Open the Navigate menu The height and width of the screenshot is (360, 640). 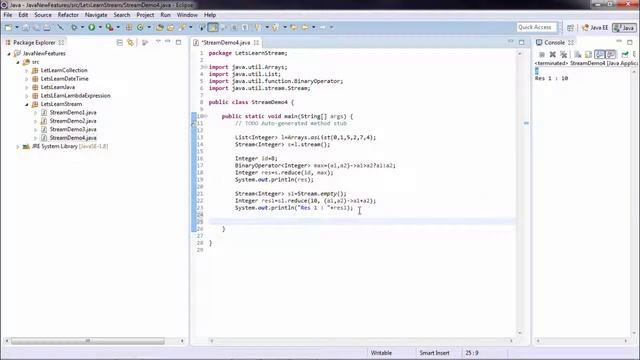point(96,15)
